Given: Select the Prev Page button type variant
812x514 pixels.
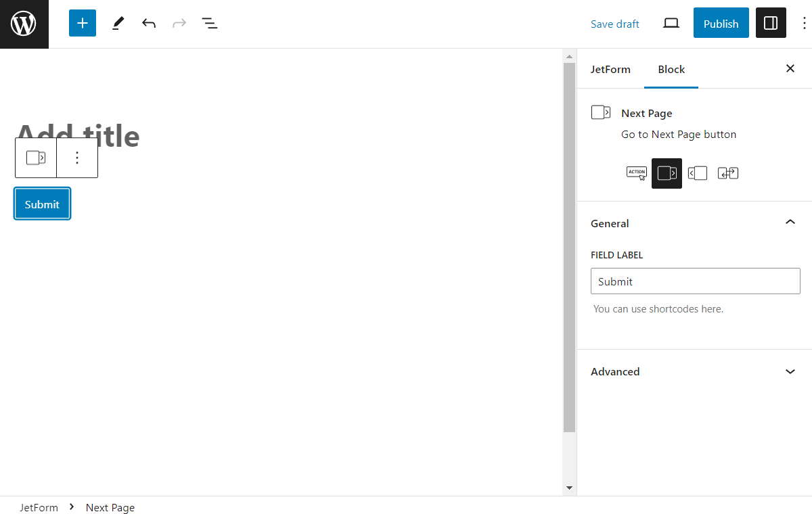Looking at the screenshot, I should pos(697,172).
